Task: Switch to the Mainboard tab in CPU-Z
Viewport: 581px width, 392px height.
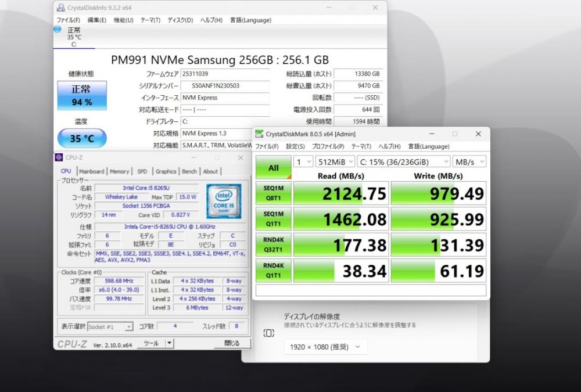Action: click(x=92, y=171)
